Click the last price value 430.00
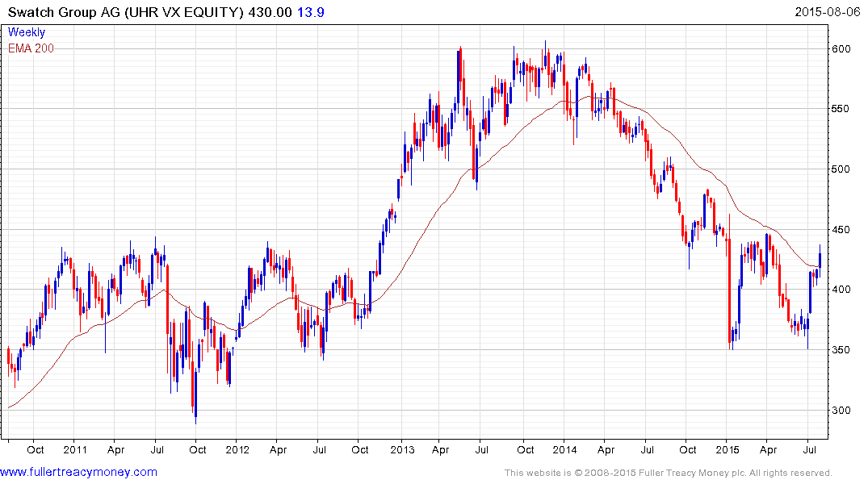The height and width of the screenshot is (484, 868). 270,12
